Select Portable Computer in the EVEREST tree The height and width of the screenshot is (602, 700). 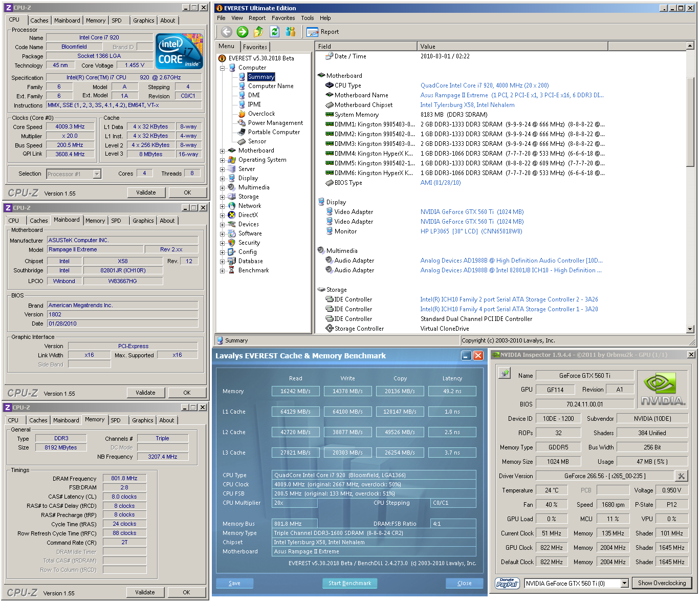tap(274, 132)
